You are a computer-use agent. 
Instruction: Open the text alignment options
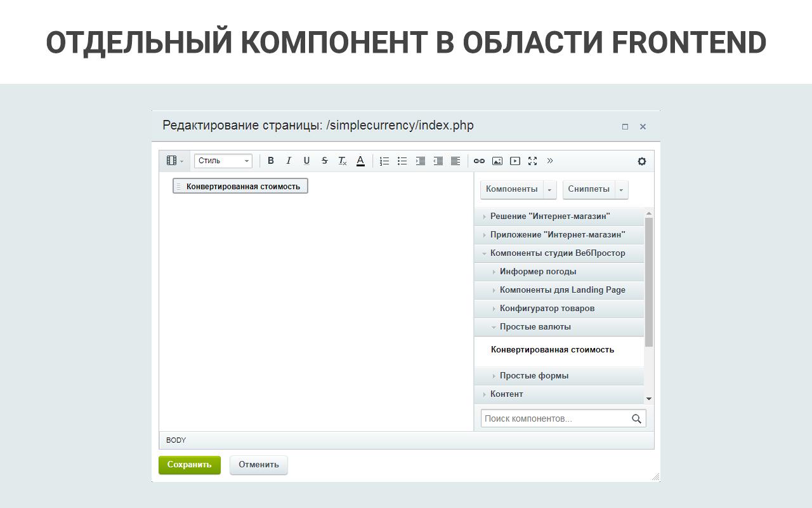click(455, 161)
